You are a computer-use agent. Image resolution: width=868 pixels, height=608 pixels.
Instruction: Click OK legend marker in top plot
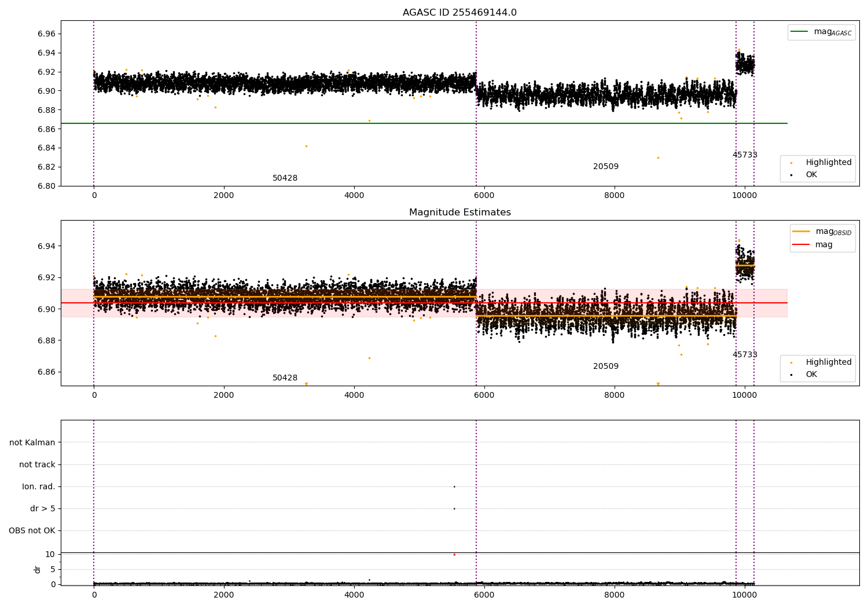[x=791, y=175]
